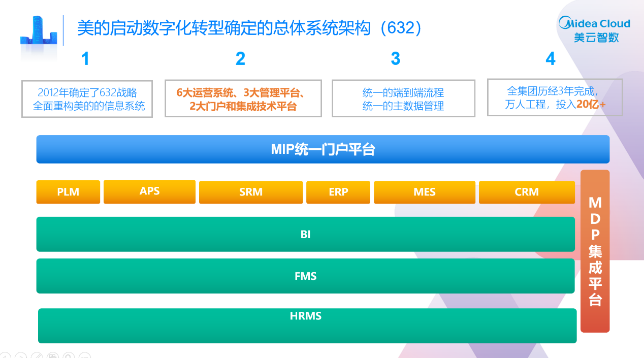Click the box 6大运营系统、3大管理平台
Screen dimensions: 644x358
click(x=243, y=98)
